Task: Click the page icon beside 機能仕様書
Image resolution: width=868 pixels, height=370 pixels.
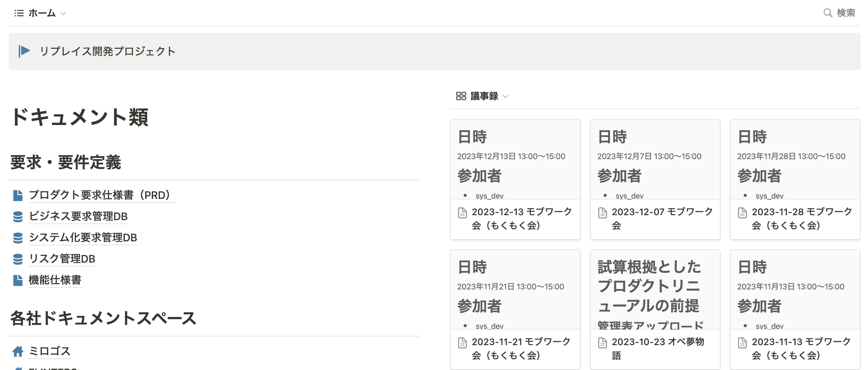Action: click(18, 280)
